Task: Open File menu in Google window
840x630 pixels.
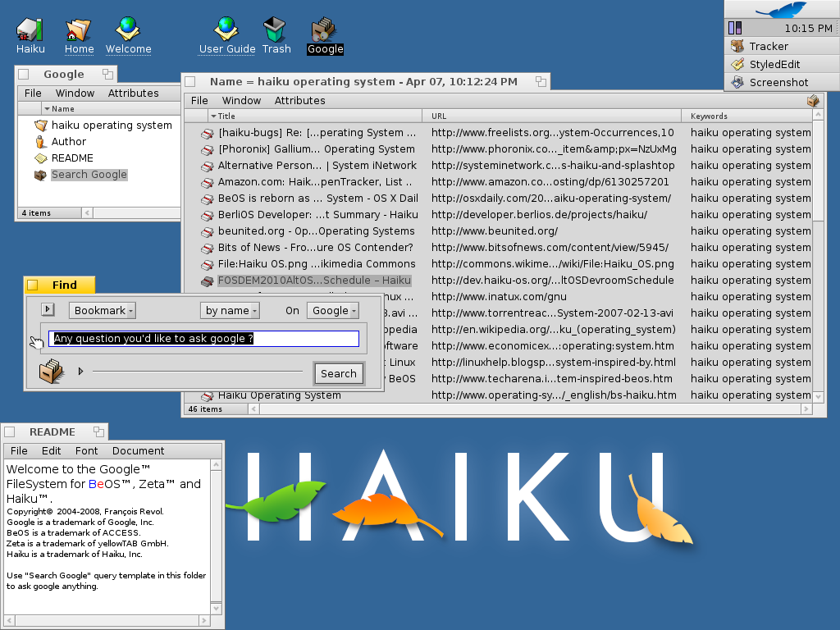Action: coord(33,94)
